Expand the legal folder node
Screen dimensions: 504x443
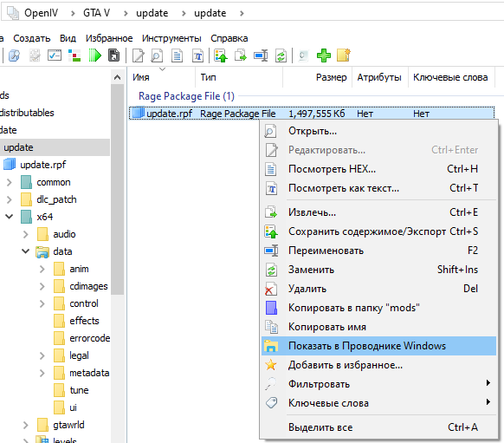click(x=42, y=355)
